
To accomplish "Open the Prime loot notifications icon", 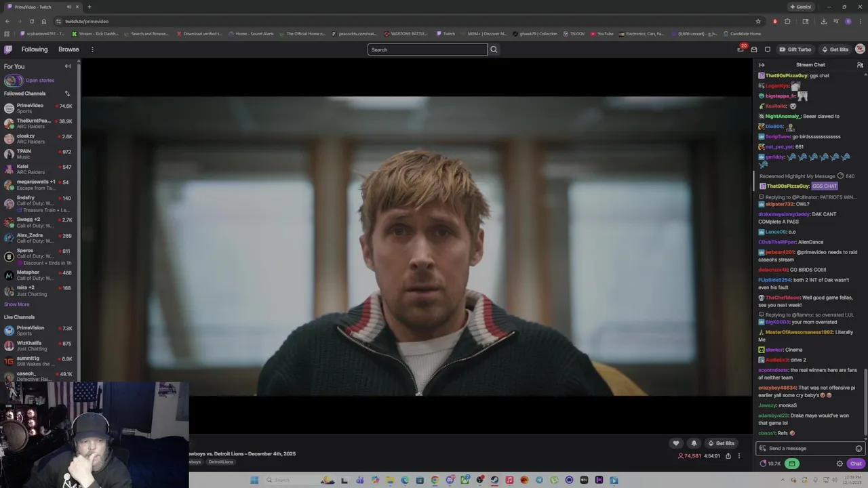I will [x=741, y=49].
